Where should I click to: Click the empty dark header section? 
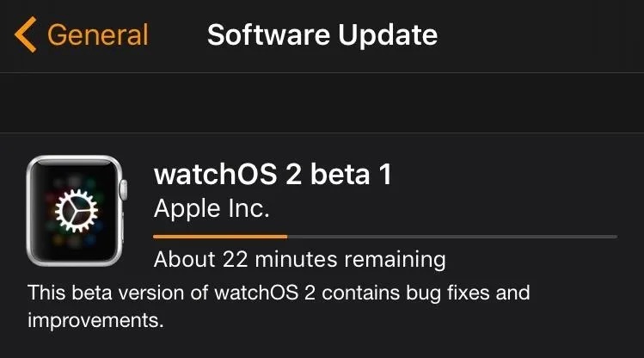pos(322,102)
